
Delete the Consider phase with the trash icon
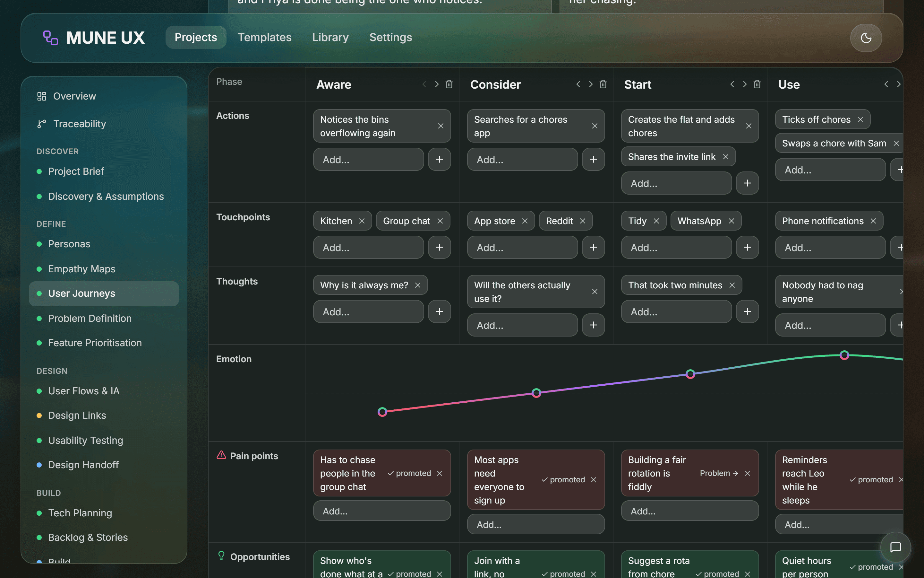tap(603, 84)
